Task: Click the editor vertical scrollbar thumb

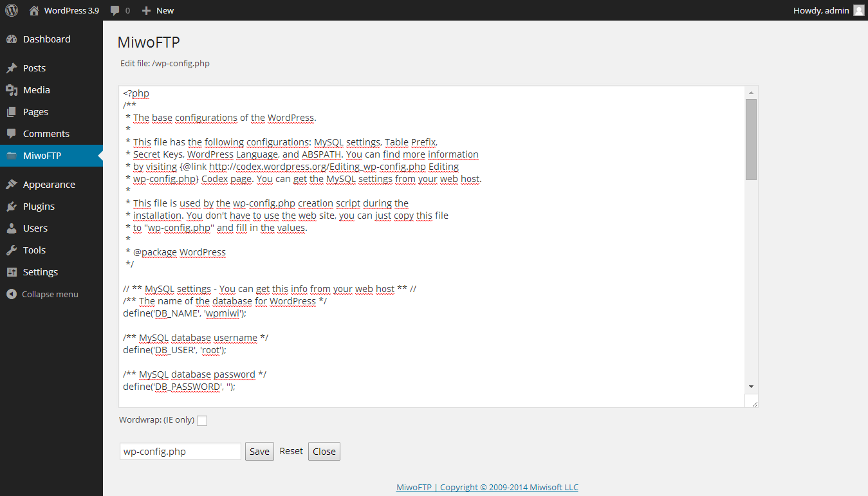Action: (751, 140)
